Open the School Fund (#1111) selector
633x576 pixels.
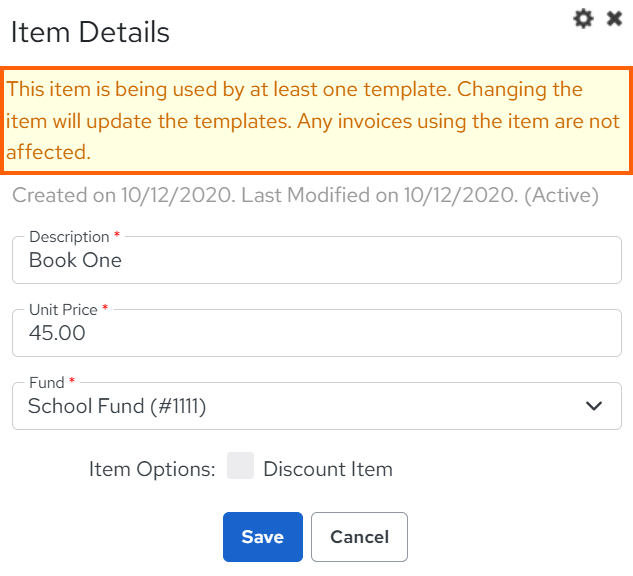[317, 406]
